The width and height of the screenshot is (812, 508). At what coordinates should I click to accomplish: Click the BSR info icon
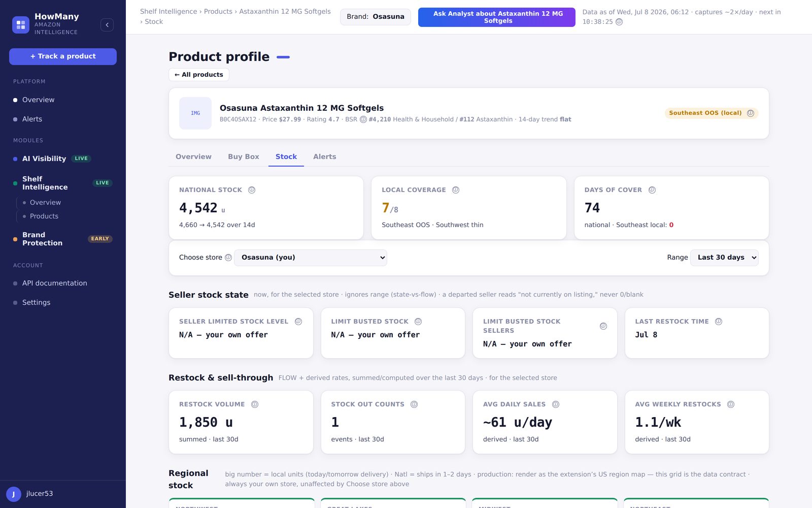pyautogui.click(x=363, y=119)
